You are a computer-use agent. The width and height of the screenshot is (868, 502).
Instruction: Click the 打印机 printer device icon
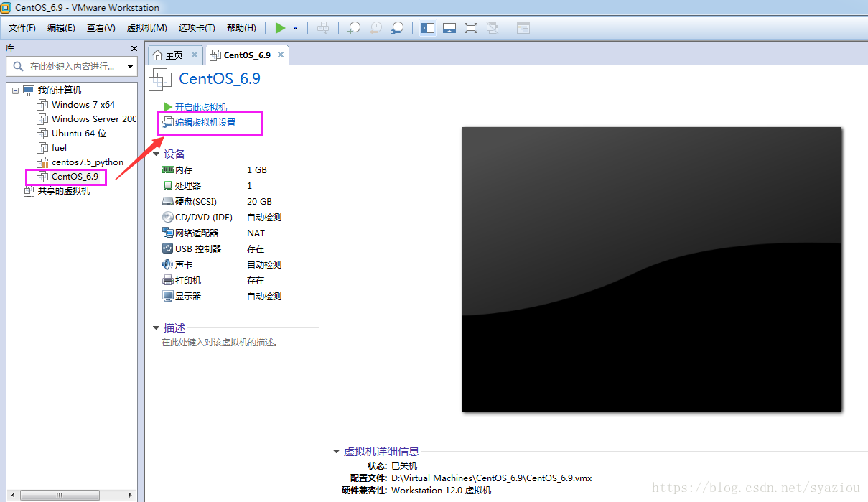pos(168,281)
